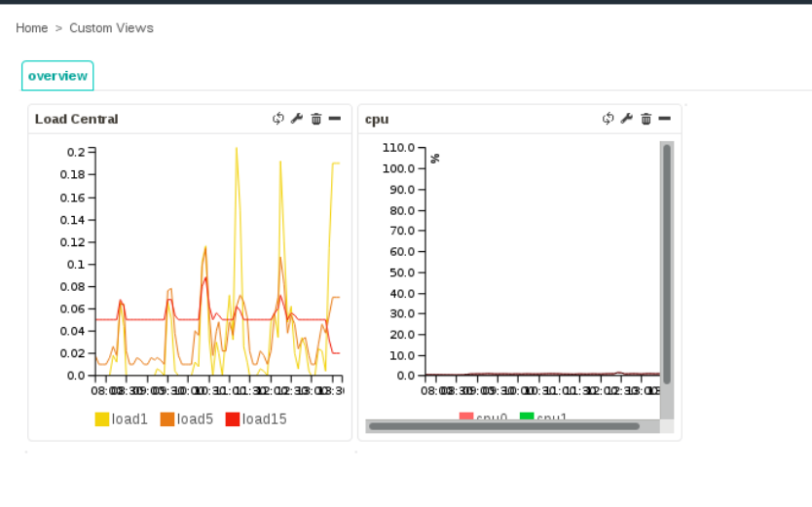Go to Home in breadcrumb
The height and width of the screenshot is (507, 812).
(x=31, y=28)
